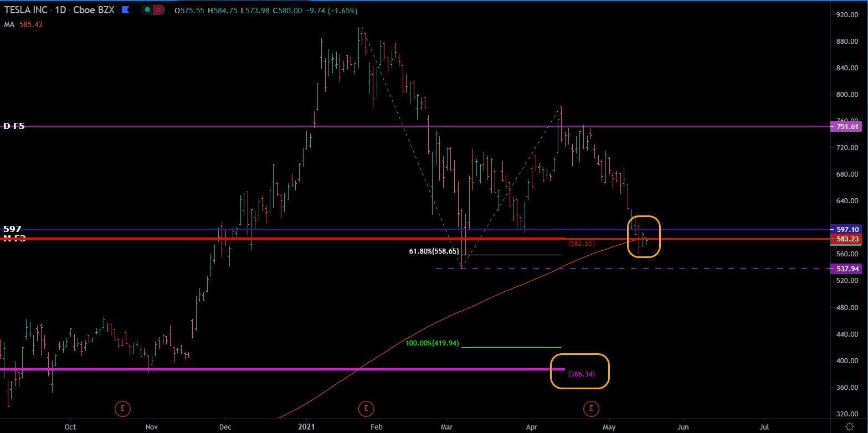
Task: Open the earnings marker between October and November
Action: click(122, 409)
